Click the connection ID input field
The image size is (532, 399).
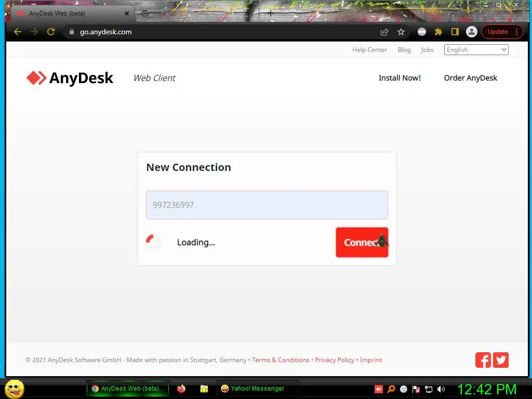click(267, 205)
